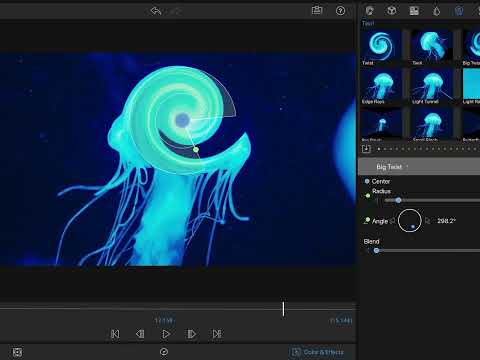
Task: Select the current timecode under the timeline
Action: click(x=164, y=321)
